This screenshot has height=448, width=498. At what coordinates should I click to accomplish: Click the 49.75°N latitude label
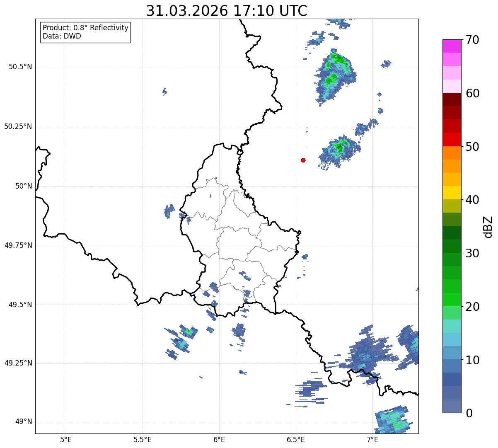[x=18, y=245]
